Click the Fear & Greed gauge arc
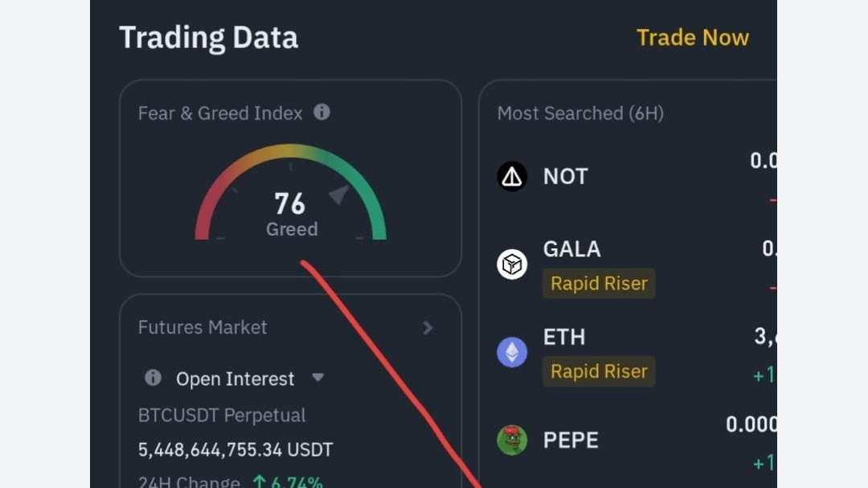The height and width of the screenshot is (488, 868). click(290, 153)
